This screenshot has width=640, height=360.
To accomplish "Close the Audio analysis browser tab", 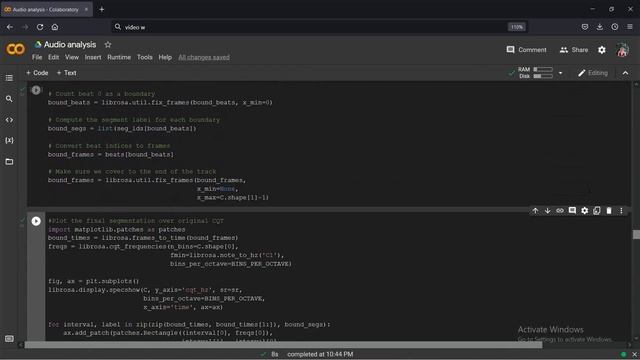I will [86, 9].
